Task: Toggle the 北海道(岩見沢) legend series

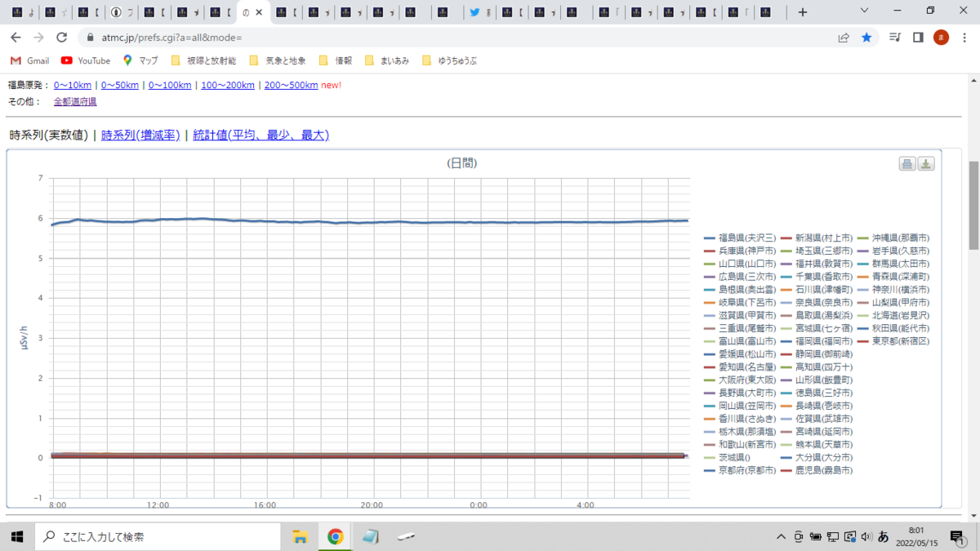Action: coord(893,315)
